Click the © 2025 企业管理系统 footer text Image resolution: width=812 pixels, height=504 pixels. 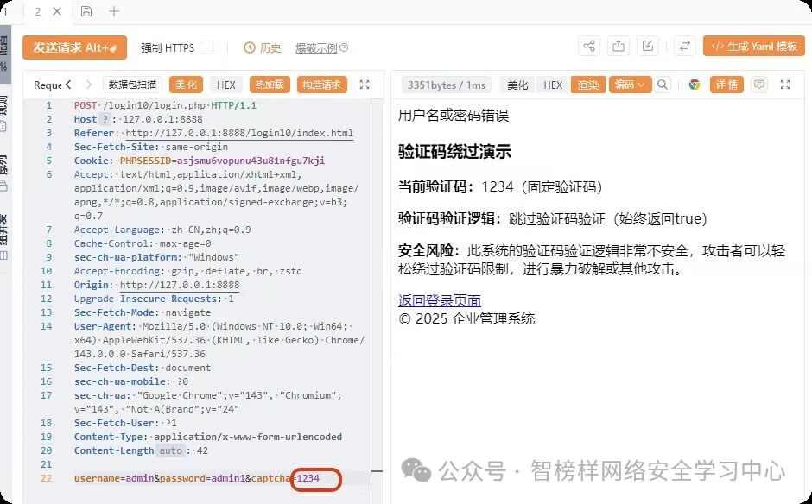(466, 318)
